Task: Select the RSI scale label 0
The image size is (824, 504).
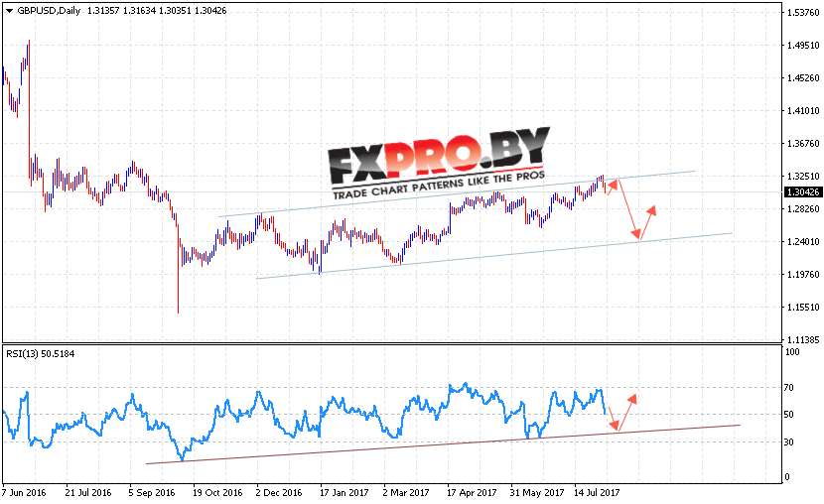Action: point(786,476)
